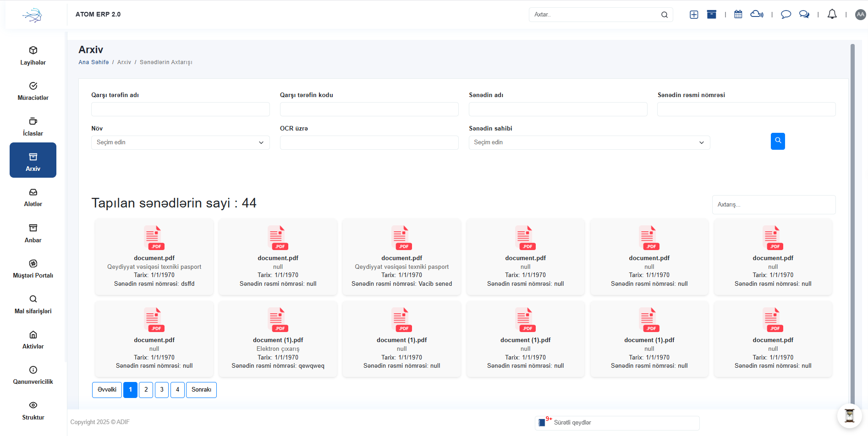Open the cloud sync icon in header

[x=757, y=14]
